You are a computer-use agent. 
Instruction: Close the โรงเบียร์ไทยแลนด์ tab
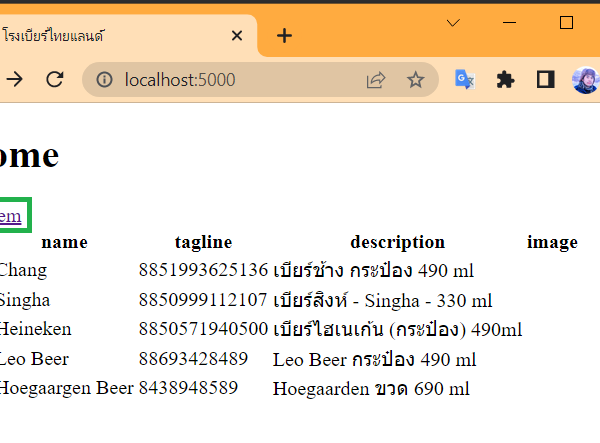pos(237,36)
